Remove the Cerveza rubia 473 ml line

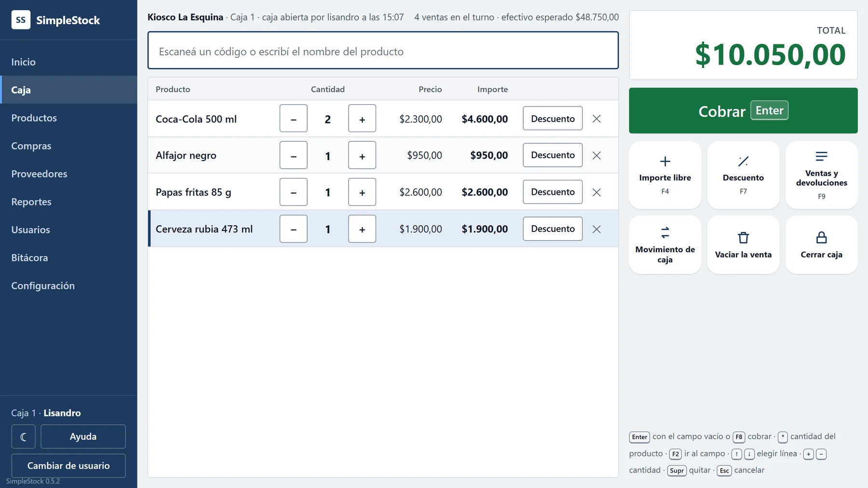[597, 229]
